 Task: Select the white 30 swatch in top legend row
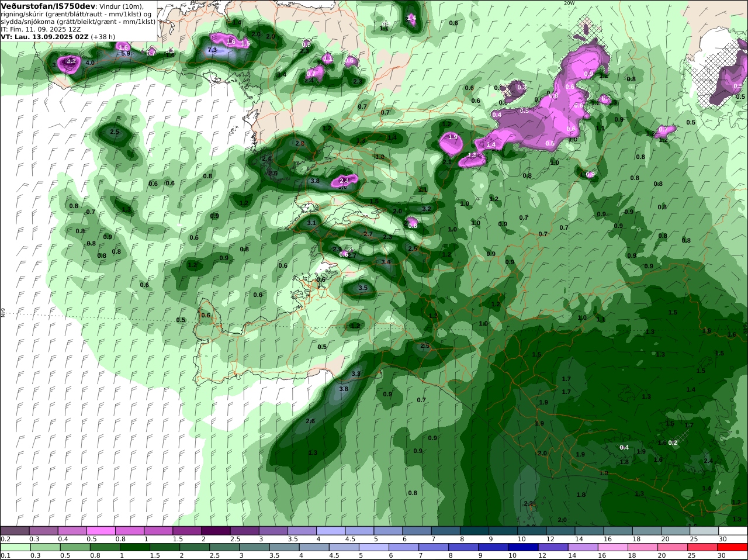click(x=733, y=530)
